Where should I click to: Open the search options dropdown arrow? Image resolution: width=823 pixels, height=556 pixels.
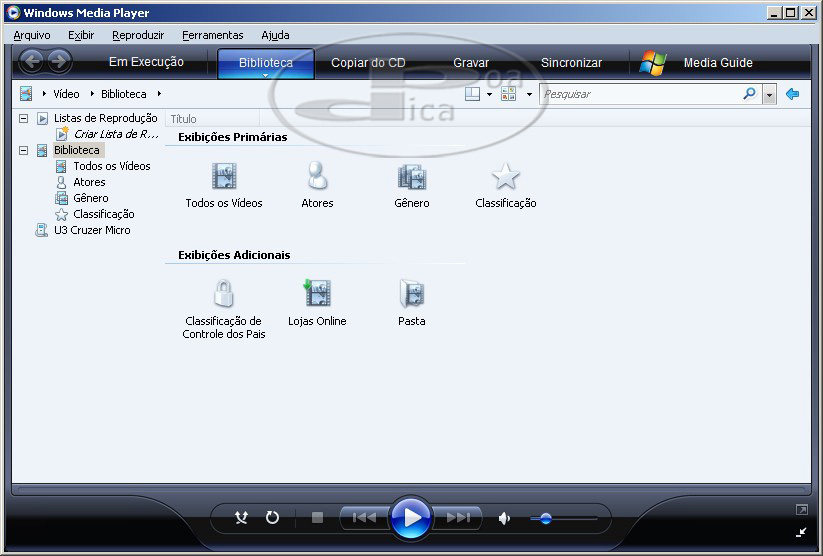click(x=769, y=94)
